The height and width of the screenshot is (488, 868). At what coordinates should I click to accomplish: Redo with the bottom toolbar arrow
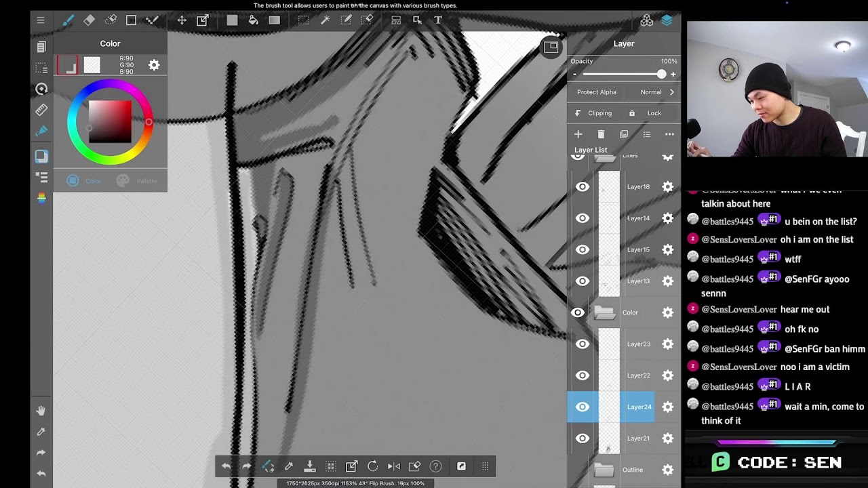click(247, 466)
